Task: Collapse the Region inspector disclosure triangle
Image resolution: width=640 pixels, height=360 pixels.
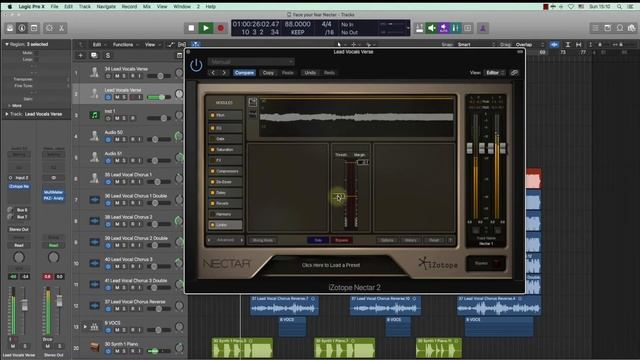Action: pos(7,44)
